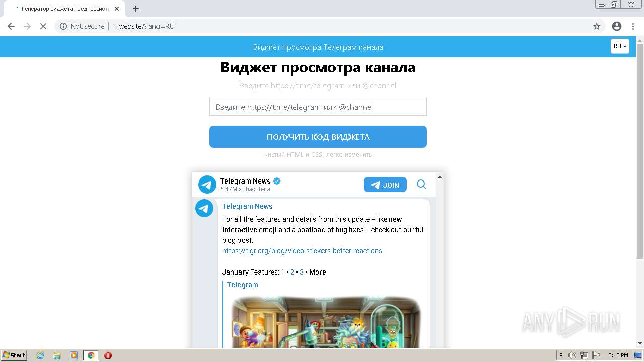This screenshot has height=362, width=644.
Task: Focus the channel URL input field
Action: [x=318, y=106]
